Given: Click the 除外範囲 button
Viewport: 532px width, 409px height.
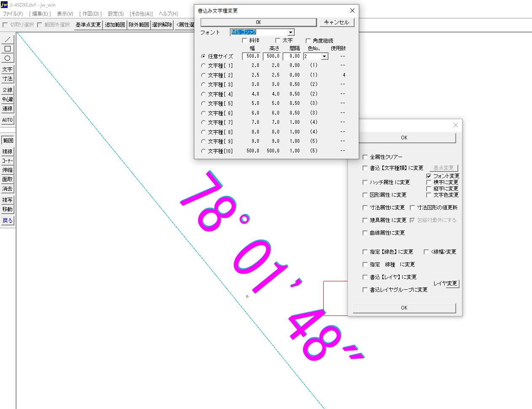Looking at the screenshot, I should [x=139, y=25].
